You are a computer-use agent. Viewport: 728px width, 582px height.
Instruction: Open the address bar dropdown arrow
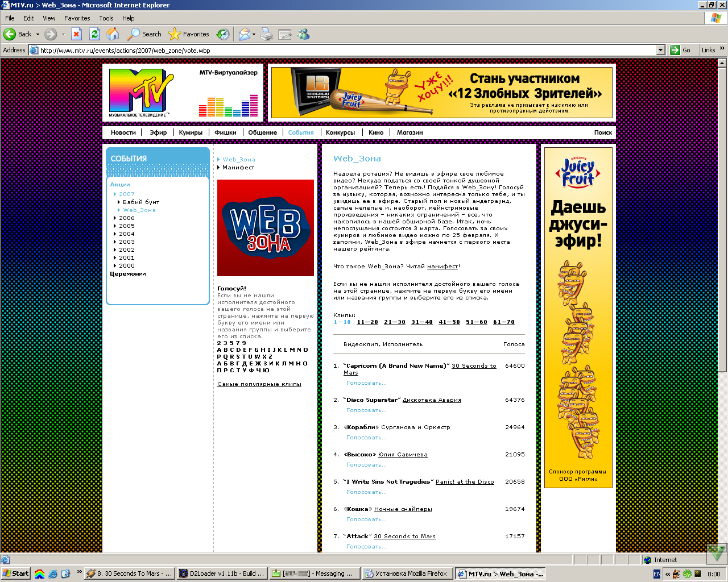coord(660,50)
